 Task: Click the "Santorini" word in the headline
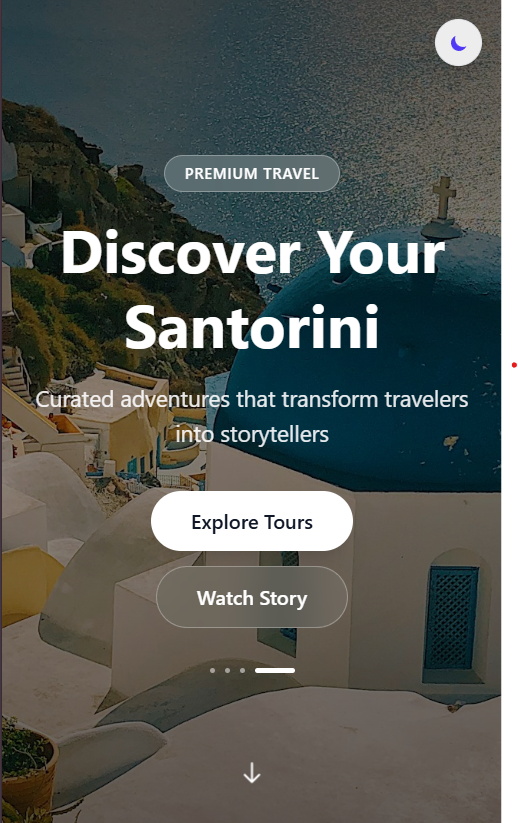point(252,328)
